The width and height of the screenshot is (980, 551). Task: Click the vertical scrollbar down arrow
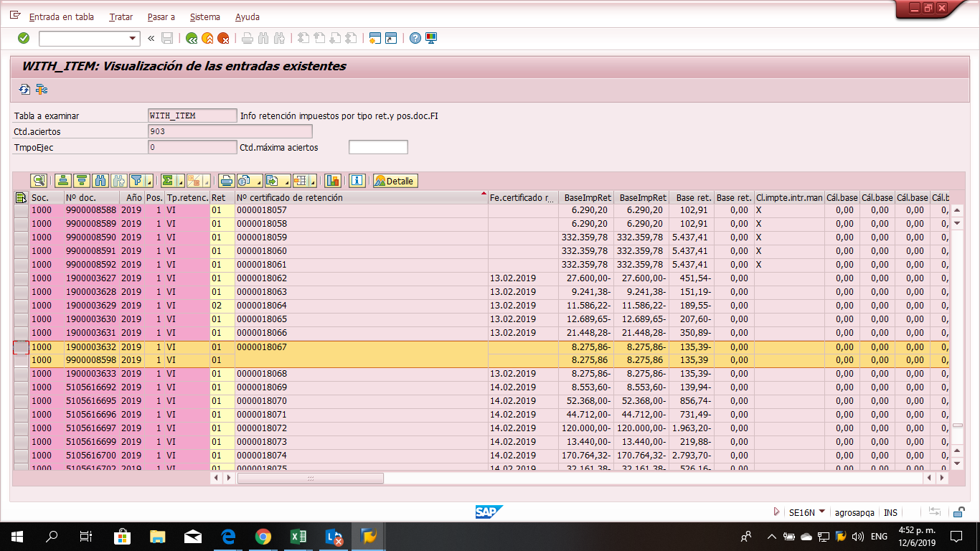coord(957,463)
